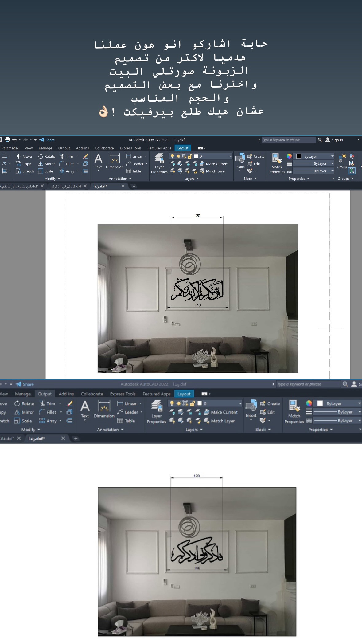Click the Scale tool in upper ribbon
This screenshot has width=362, height=644.
point(45,171)
